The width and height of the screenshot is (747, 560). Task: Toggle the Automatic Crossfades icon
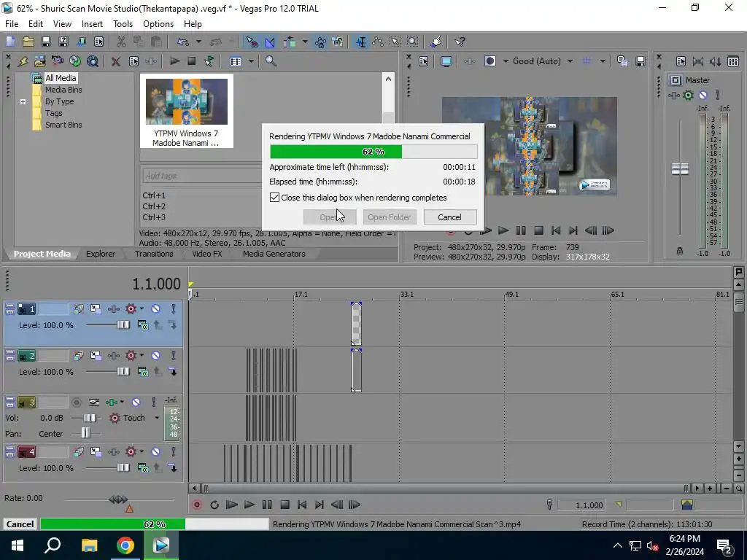click(270, 42)
